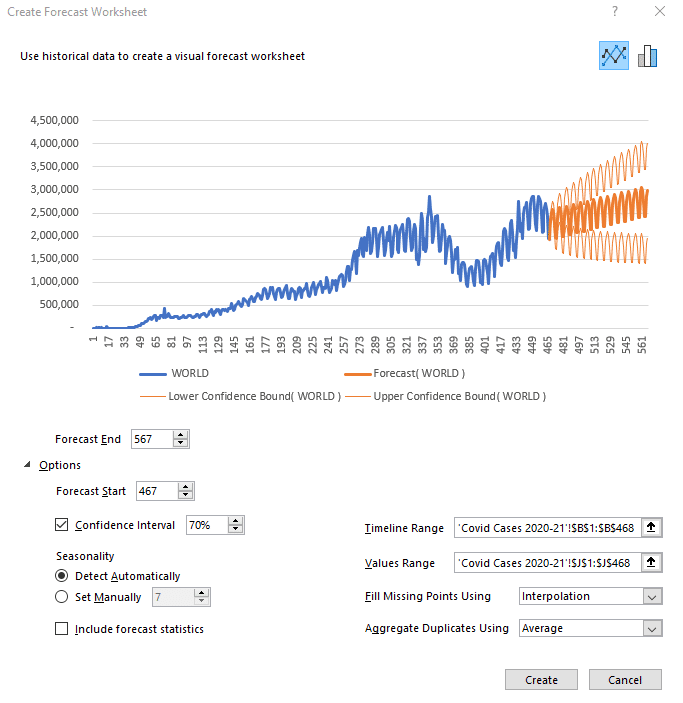Click the Timeline Range text field

click(x=546, y=528)
